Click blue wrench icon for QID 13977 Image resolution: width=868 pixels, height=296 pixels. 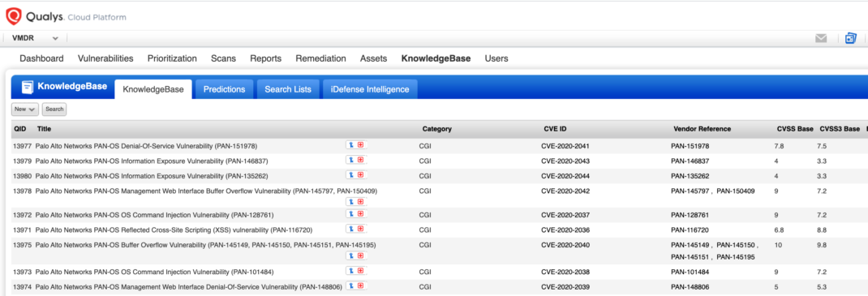(x=351, y=145)
